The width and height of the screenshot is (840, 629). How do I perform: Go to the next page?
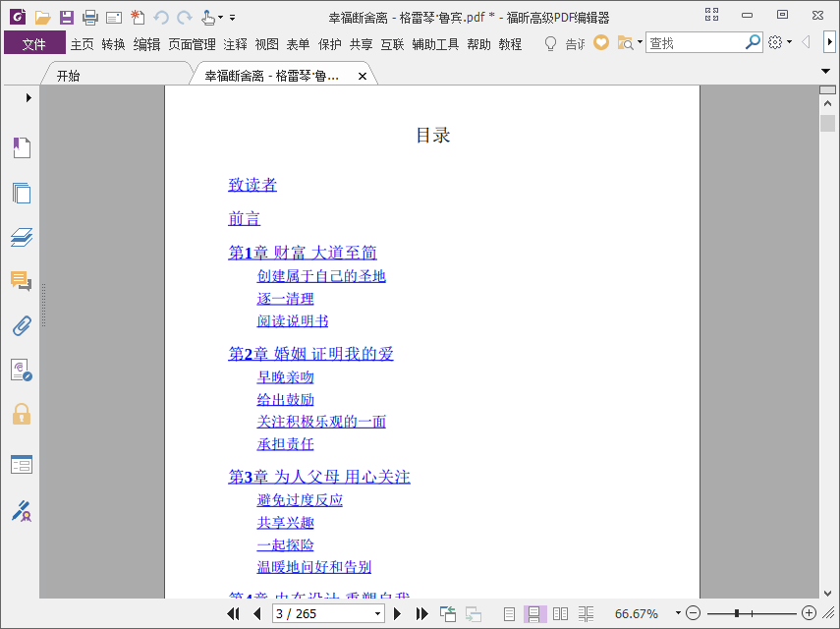397,613
